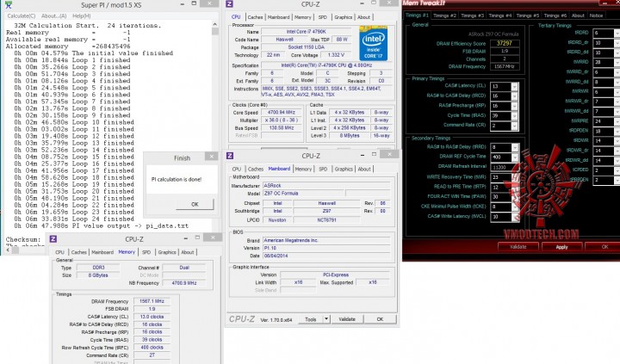Select Memory tab in CPU-Z mainboard window
The height and width of the screenshot is (364, 620).
coord(303,169)
